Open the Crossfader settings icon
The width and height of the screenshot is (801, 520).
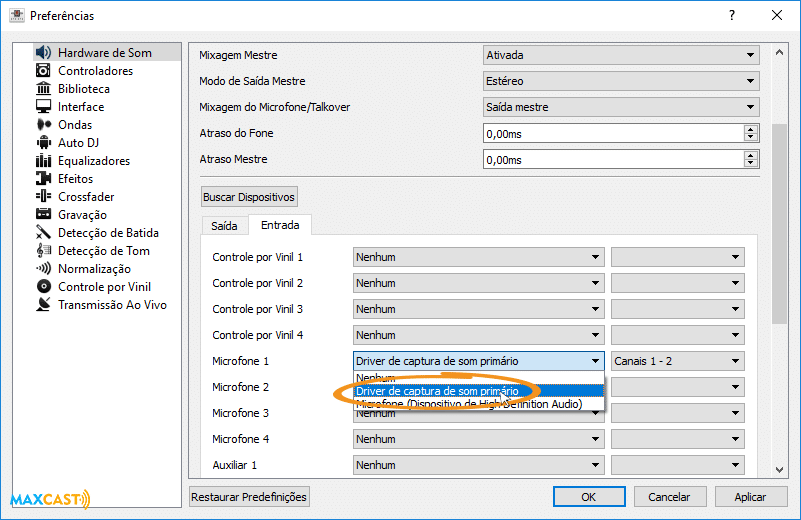point(43,197)
